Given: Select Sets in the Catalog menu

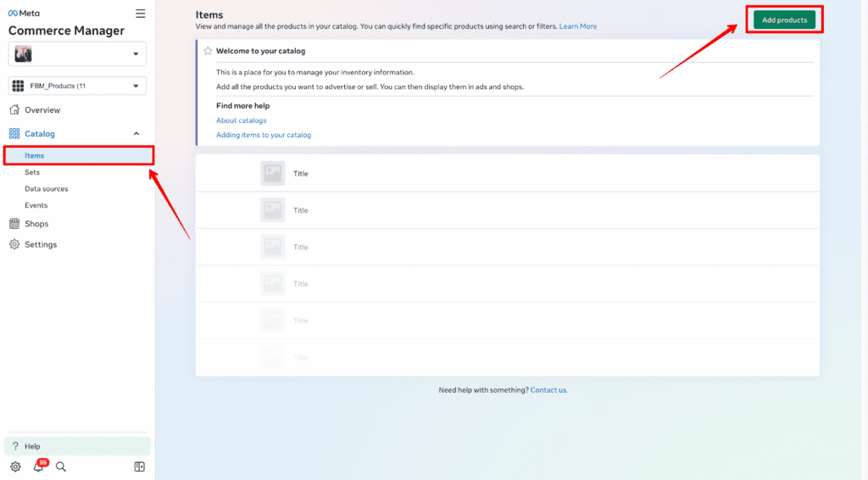Looking at the screenshot, I should [32, 172].
